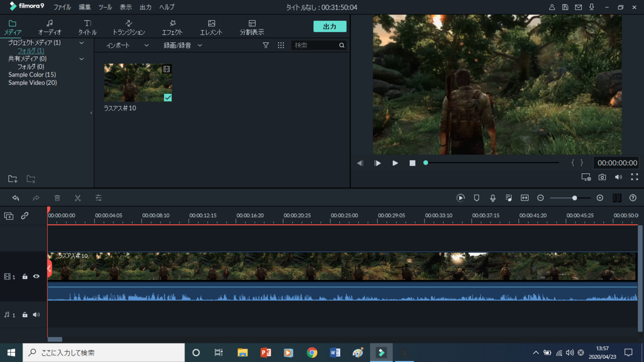Collapse the 共有メディア tree chevron
Image resolution: width=644 pixels, height=362 pixels.
point(82,59)
